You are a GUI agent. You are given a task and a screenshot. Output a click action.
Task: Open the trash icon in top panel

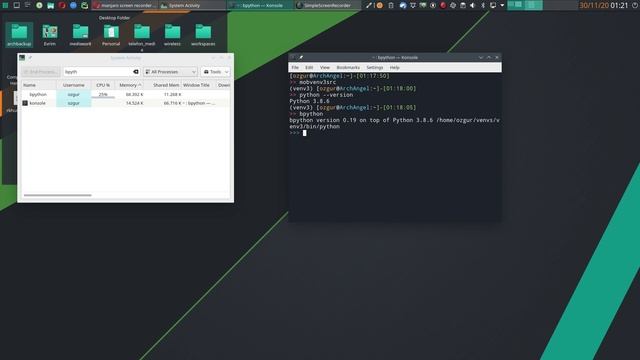click(x=391, y=5)
